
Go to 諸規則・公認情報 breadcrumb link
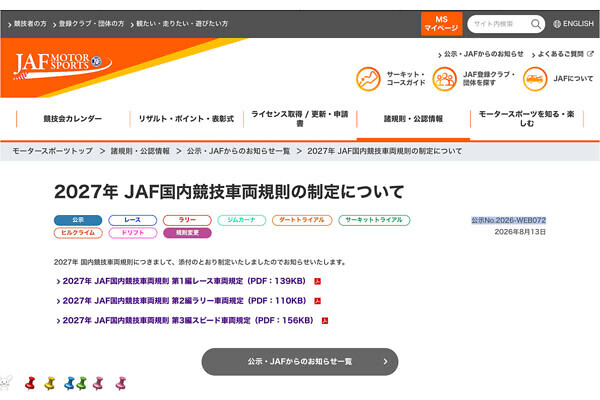pyautogui.click(x=140, y=151)
